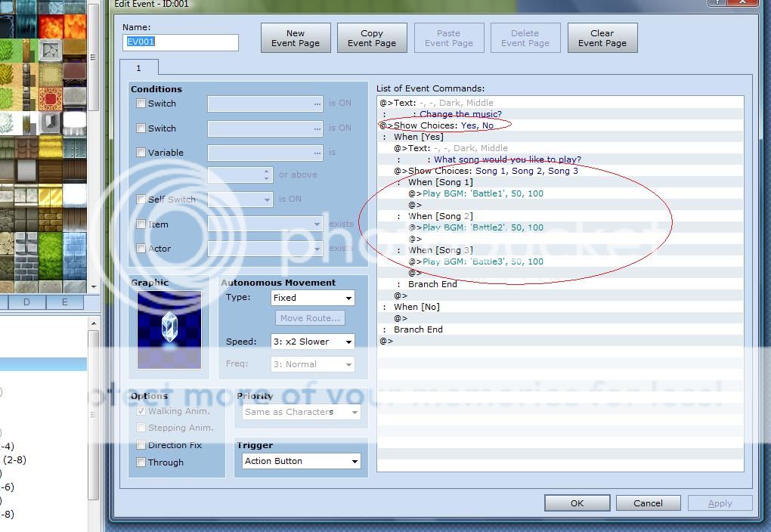Screen dimensions: 771x532
Task: Click the blue crystal event graphic
Action: 169,329
